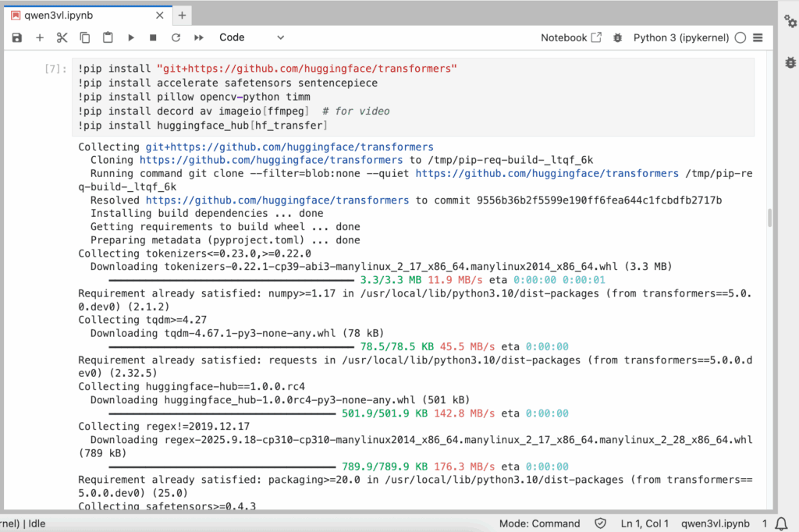Insert a new cell below
Image resolution: width=799 pixels, height=532 pixels.
(x=40, y=37)
